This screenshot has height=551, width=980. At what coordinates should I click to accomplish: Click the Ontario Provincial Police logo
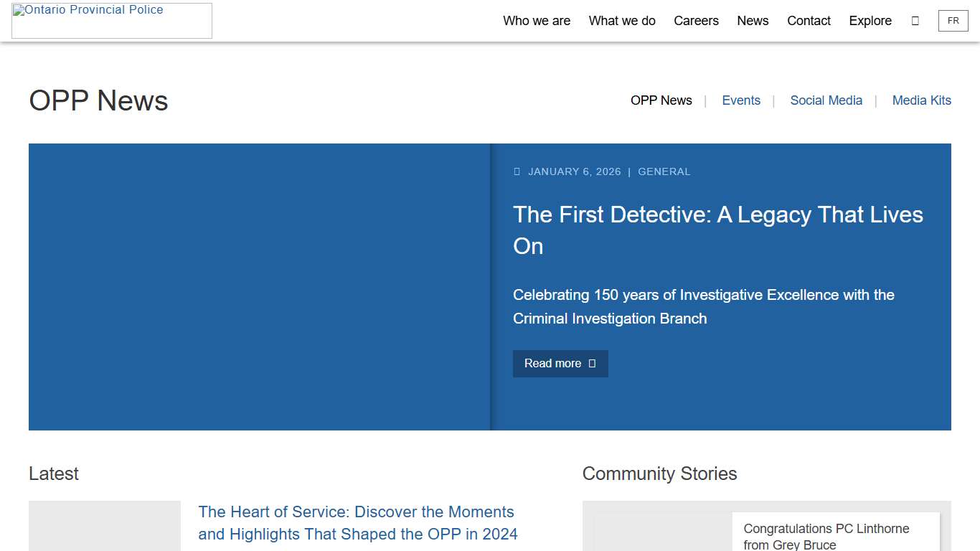[111, 20]
